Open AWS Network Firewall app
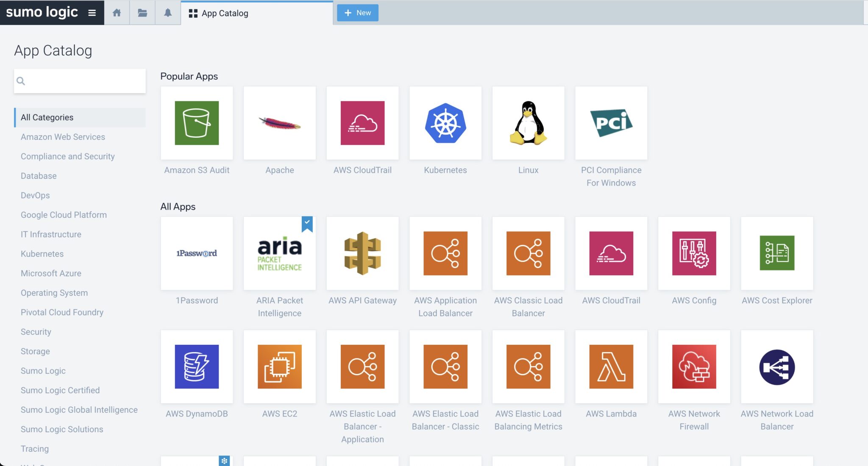868x466 pixels. [694, 366]
